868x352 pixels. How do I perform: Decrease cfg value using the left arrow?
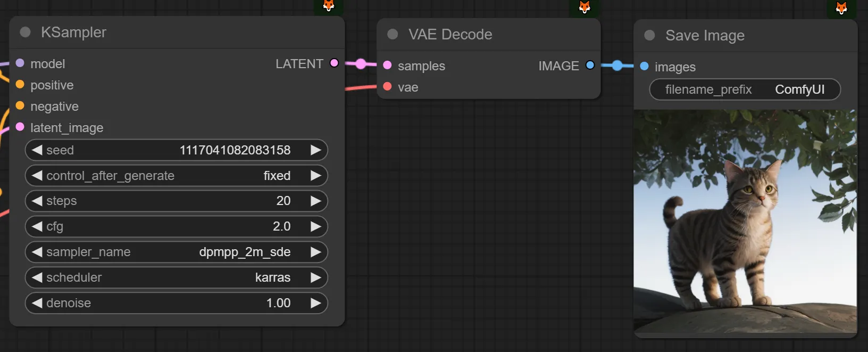(x=37, y=226)
